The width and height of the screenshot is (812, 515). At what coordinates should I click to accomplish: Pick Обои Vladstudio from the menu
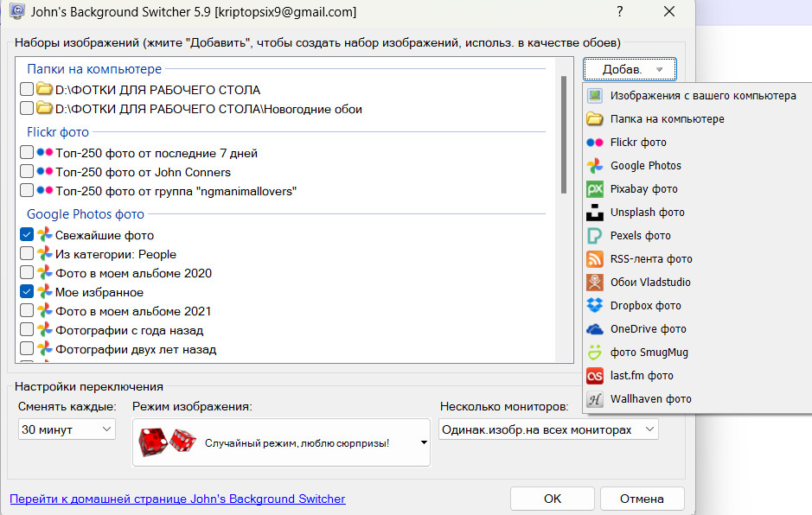(x=697, y=282)
